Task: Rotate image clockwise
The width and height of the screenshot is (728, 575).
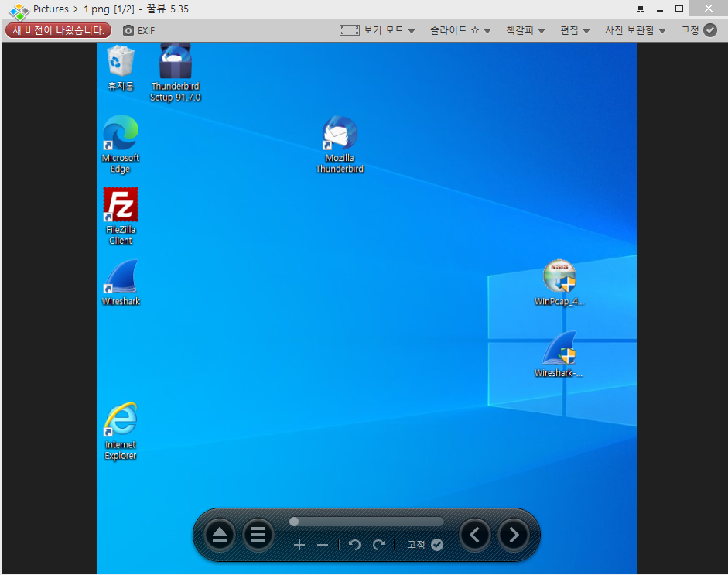Action: tap(379, 545)
